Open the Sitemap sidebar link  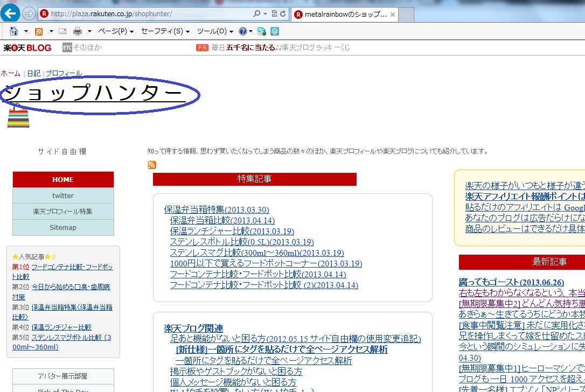pyautogui.click(x=63, y=227)
